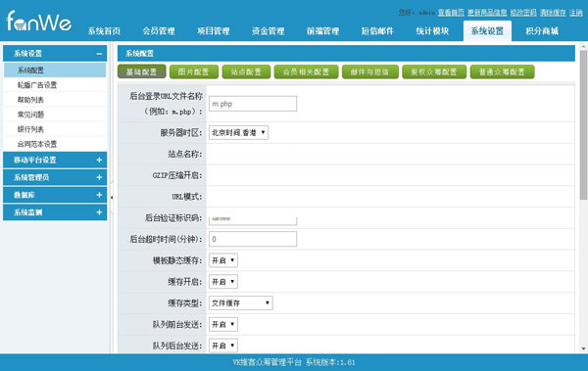
Task: Click the 清除缓存 link
Action: tap(553, 13)
